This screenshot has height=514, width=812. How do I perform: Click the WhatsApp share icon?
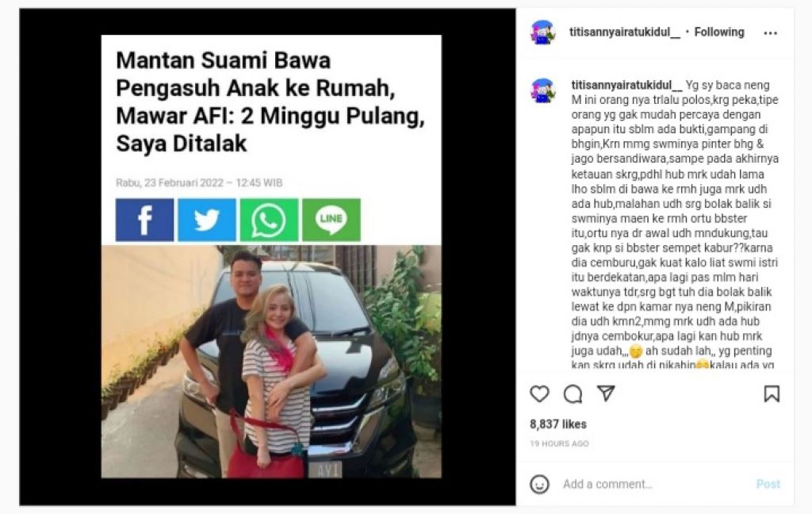pyautogui.click(x=269, y=220)
